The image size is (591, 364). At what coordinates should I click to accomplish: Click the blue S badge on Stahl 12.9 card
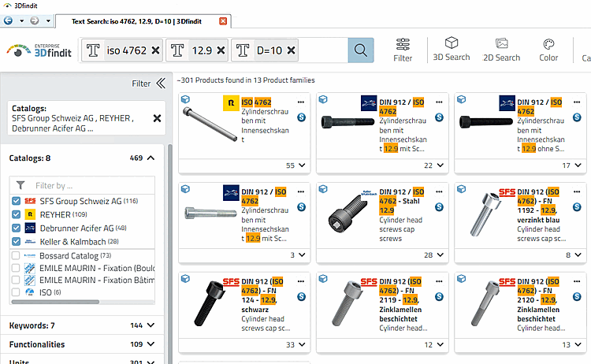point(439,207)
